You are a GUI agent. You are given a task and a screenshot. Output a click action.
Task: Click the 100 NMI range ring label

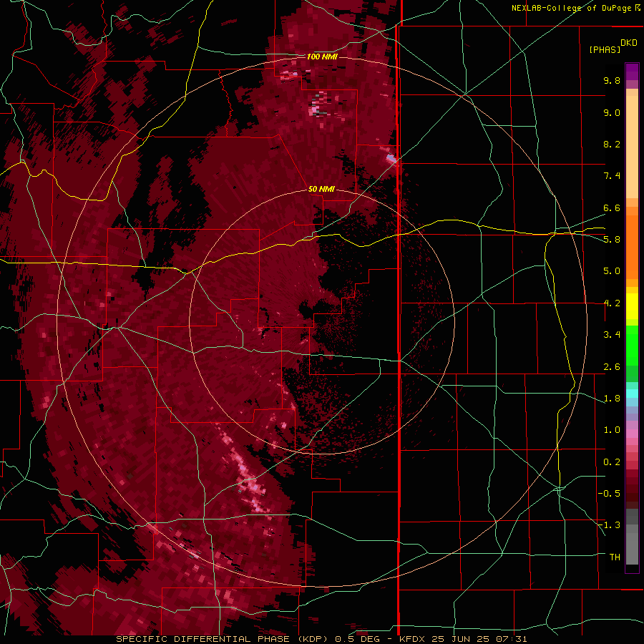322,57
